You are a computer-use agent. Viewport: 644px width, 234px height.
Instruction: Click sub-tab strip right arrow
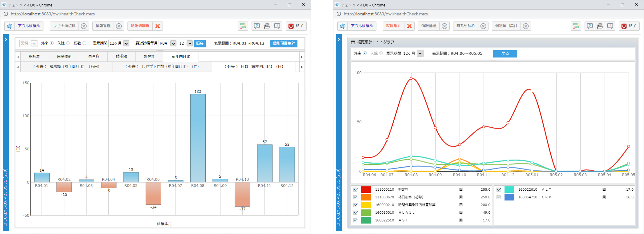tap(302, 67)
